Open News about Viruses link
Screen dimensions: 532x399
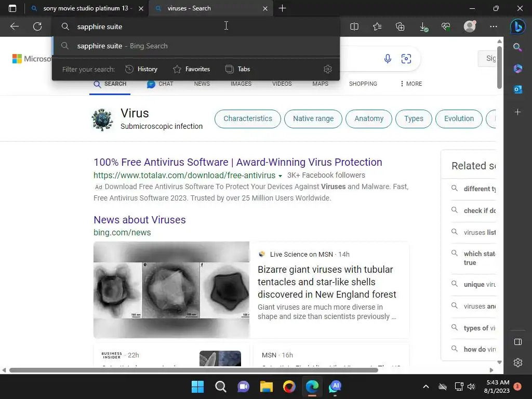140,220
